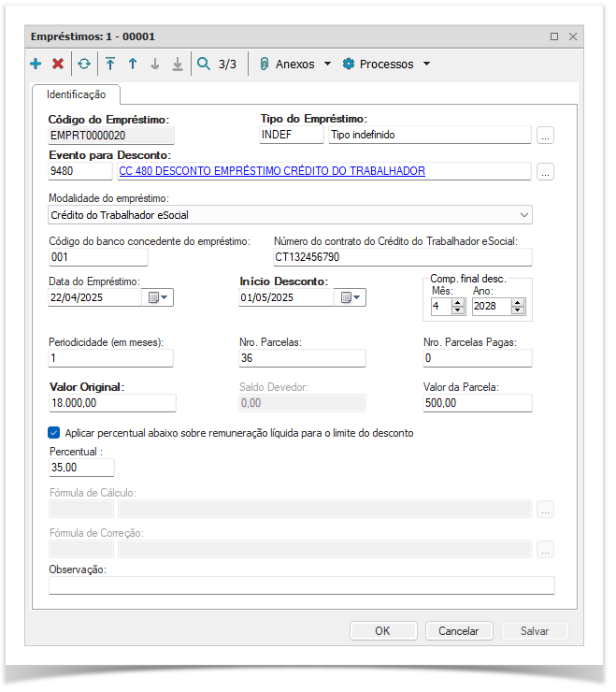
Task: Expand Modalidade do empréstimo dropdown
Action: [x=523, y=215]
